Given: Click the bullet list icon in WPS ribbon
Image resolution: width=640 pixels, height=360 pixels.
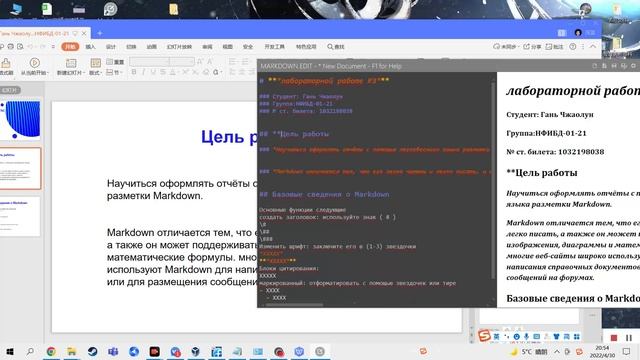Looking at the screenshot, I should (233, 61).
